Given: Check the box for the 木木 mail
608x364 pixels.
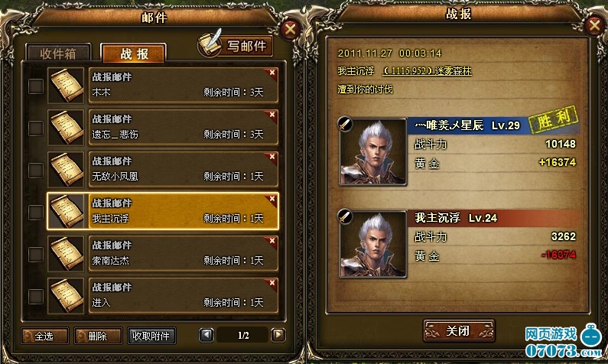Looking at the screenshot, I should click(x=36, y=86).
